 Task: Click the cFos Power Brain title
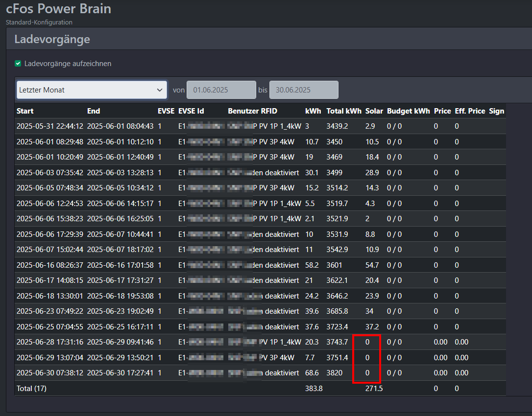click(x=59, y=8)
